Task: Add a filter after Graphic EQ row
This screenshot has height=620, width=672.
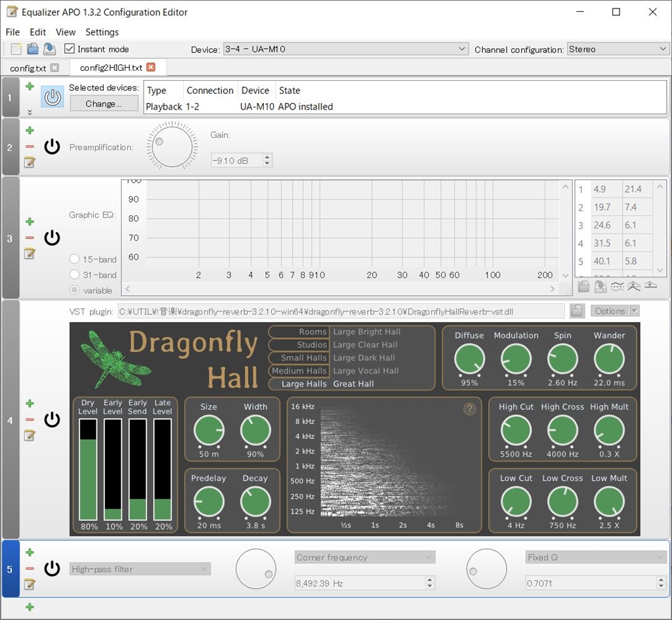Action: [30, 222]
